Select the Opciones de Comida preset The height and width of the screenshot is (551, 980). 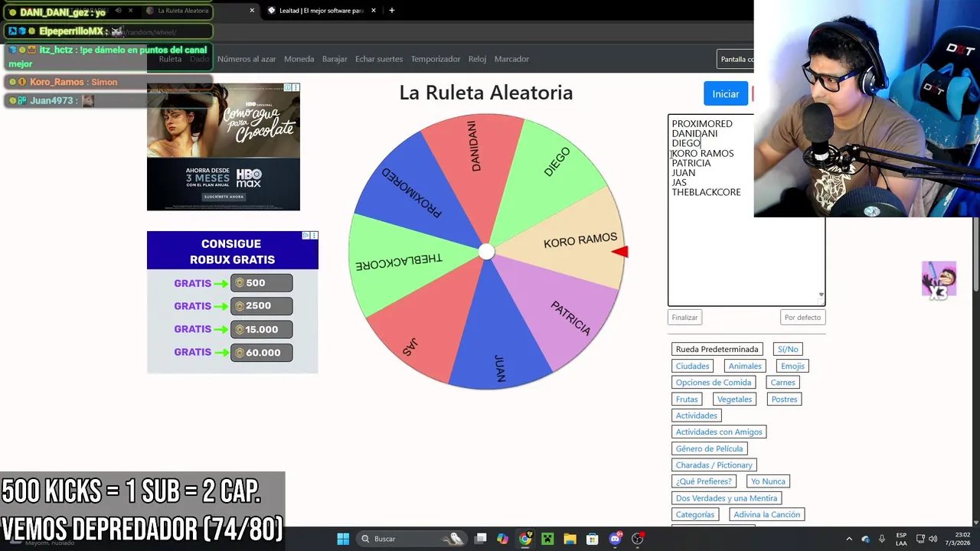tap(714, 383)
